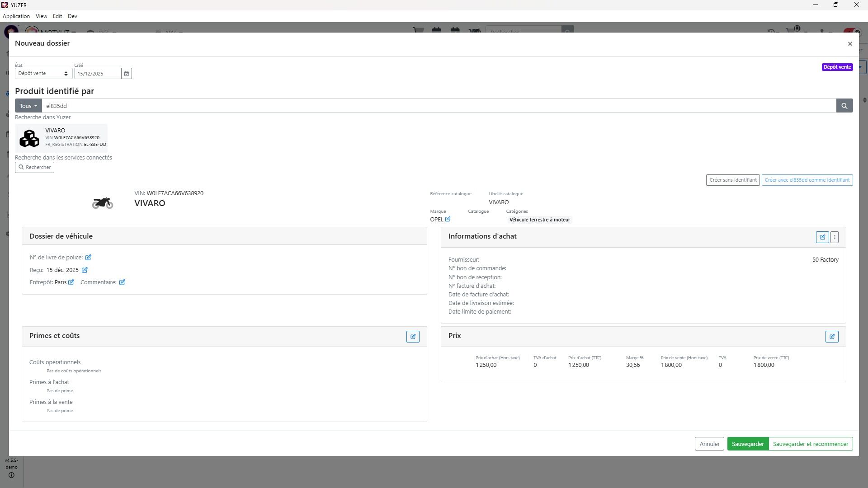Viewport: 868px width, 488px height.
Task: Expand the Tous filter dropdown
Action: point(28,106)
